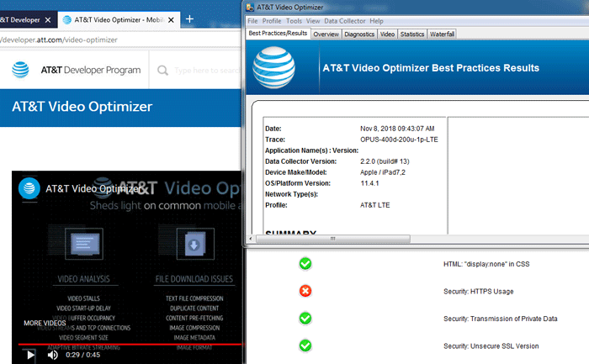The height and width of the screenshot is (364, 589).
Task: Click the red X beside HTTPS Usage
Action: [x=305, y=291]
